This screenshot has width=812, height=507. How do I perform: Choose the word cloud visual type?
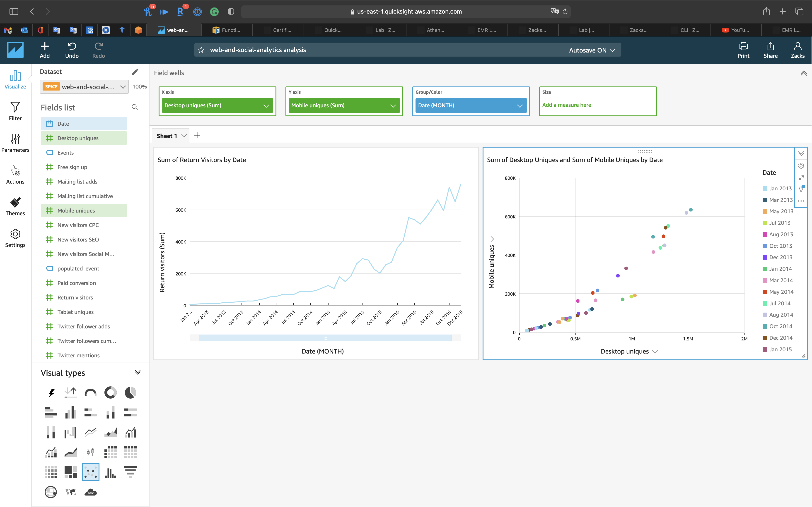coord(91,492)
